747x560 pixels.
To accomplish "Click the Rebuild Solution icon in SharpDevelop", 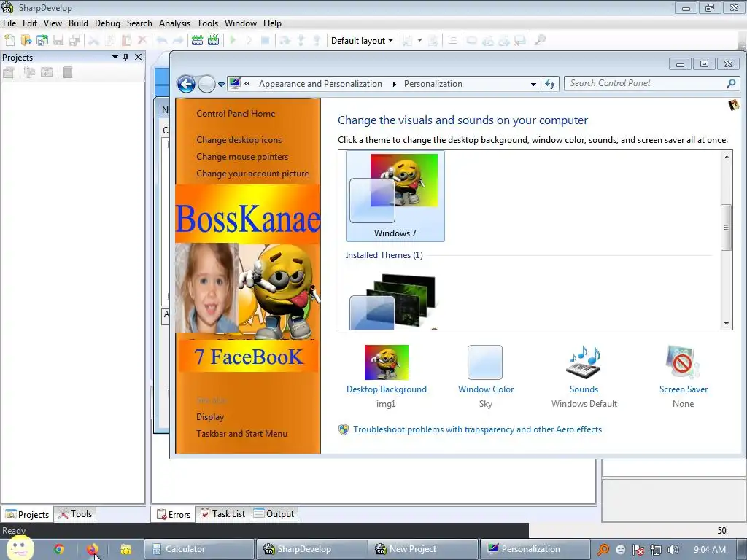I will (214, 41).
